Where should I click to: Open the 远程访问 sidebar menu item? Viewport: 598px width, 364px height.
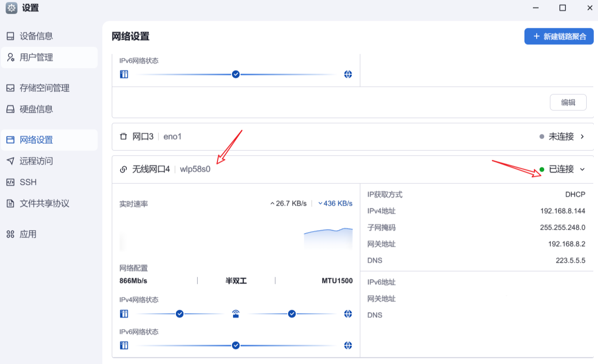[x=36, y=161]
